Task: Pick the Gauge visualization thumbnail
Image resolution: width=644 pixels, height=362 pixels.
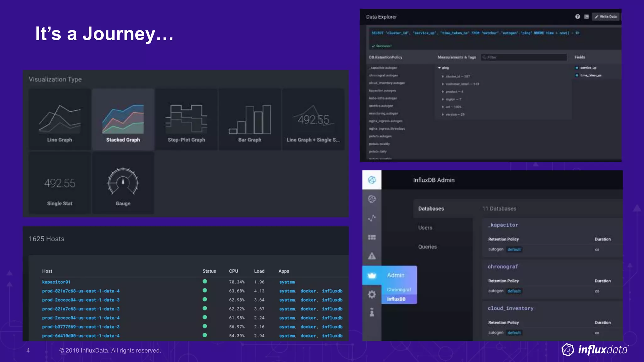Action: (x=123, y=183)
